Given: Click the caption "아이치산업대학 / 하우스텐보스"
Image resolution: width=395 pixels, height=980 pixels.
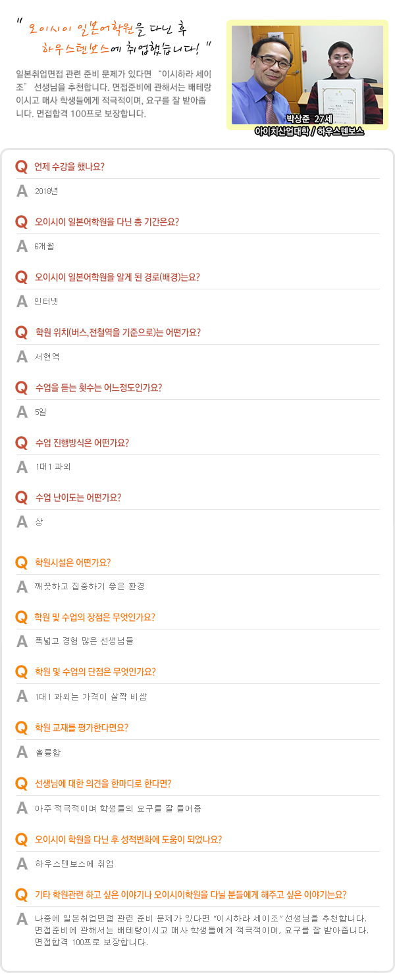Looking at the screenshot, I should [x=309, y=131].
